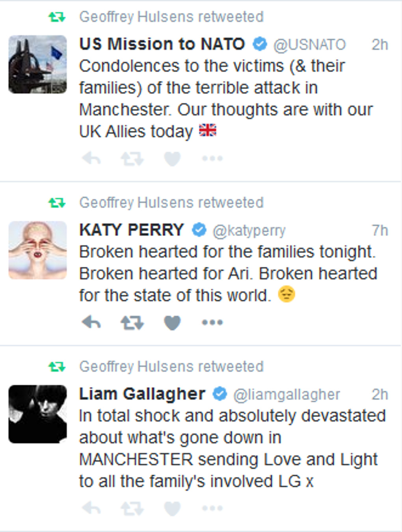
Task: Retweet Katy Perry's broken hearted tweet
Action: 132,323
